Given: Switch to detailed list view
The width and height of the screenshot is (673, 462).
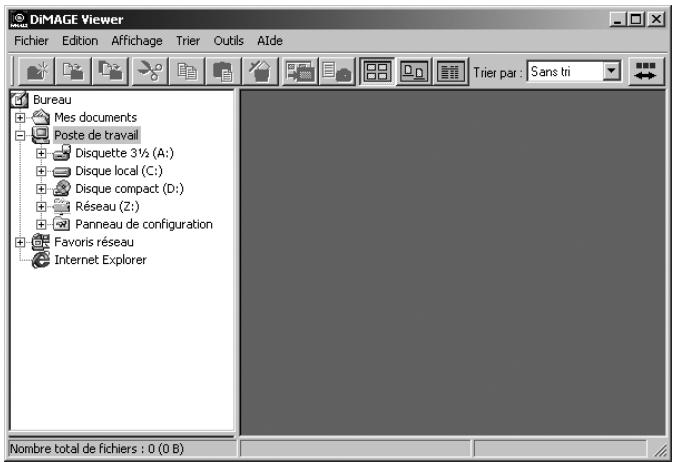Looking at the screenshot, I should click(x=450, y=71).
